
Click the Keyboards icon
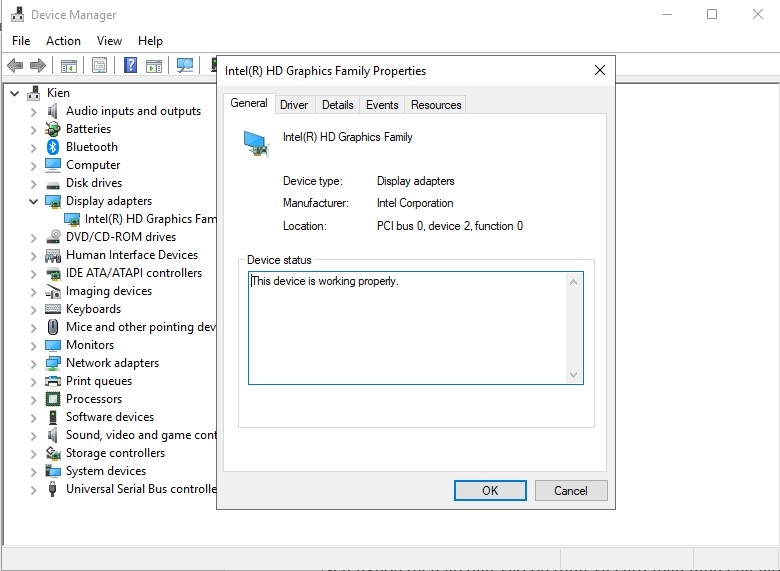click(53, 309)
